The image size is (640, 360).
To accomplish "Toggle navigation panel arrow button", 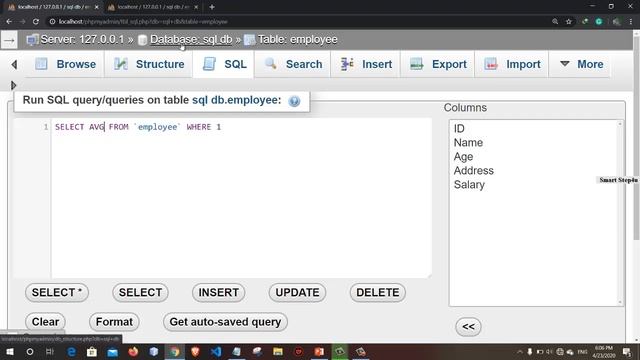I will pos(9,40).
